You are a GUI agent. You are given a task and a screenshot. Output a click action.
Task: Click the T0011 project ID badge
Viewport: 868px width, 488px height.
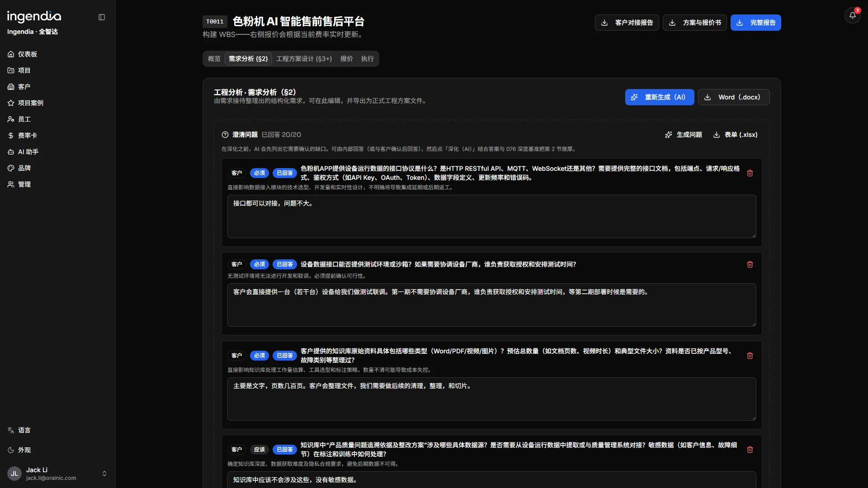(215, 22)
